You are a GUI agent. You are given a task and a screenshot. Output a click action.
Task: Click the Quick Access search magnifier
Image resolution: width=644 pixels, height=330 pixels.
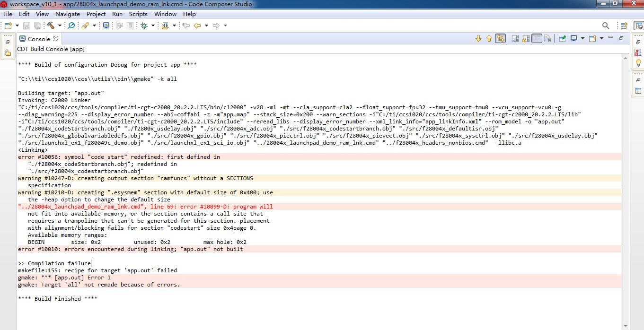click(606, 26)
